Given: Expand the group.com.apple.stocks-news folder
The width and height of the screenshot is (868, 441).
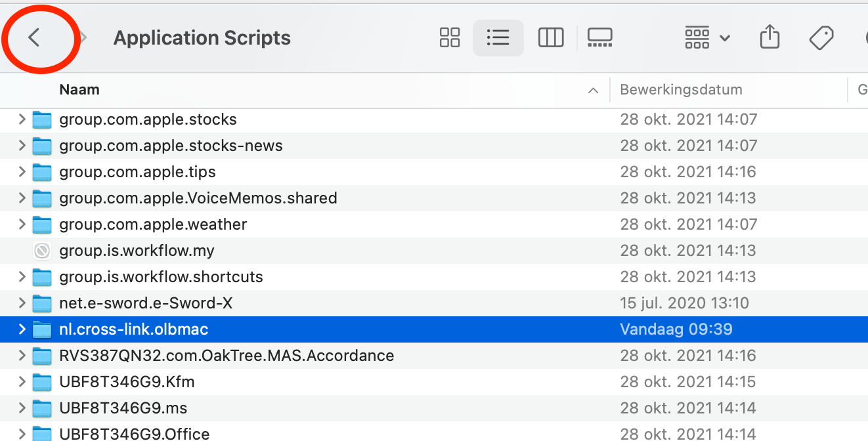Looking at the screenshot, I should (22, 145).
